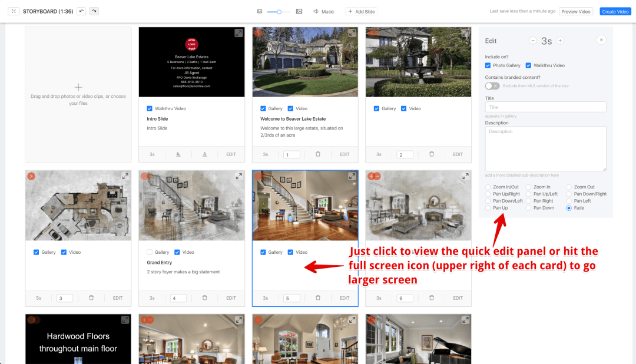
Task: Uncheck Walkthru Video in the Edit panel
Action: click(528, 65)
